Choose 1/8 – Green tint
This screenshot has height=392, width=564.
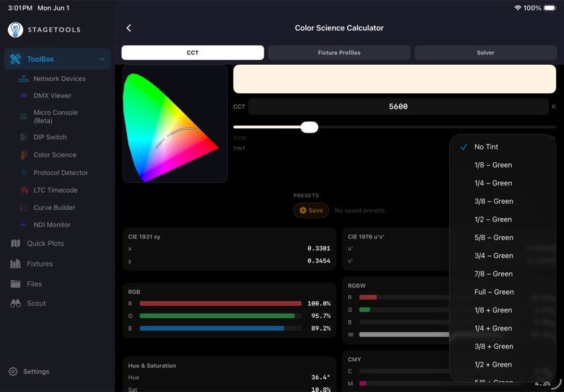coord(503,165)
